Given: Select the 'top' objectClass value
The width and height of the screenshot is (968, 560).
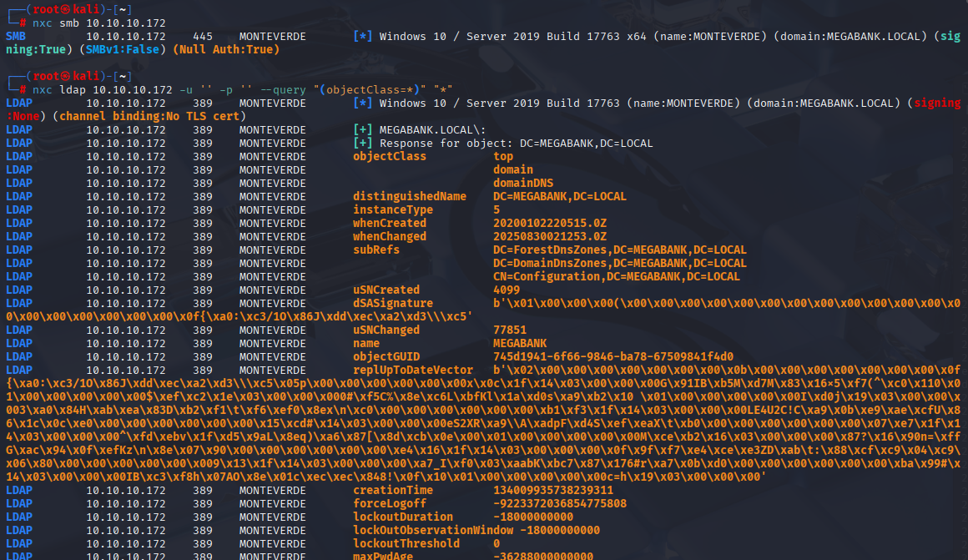Looking at the screenshot, I should click(503, 156).
